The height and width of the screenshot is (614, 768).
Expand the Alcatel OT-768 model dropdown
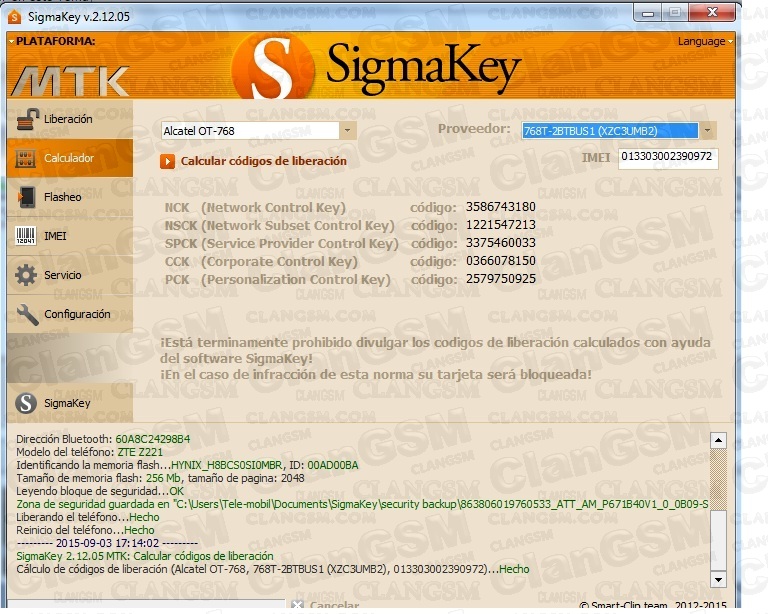347,130
